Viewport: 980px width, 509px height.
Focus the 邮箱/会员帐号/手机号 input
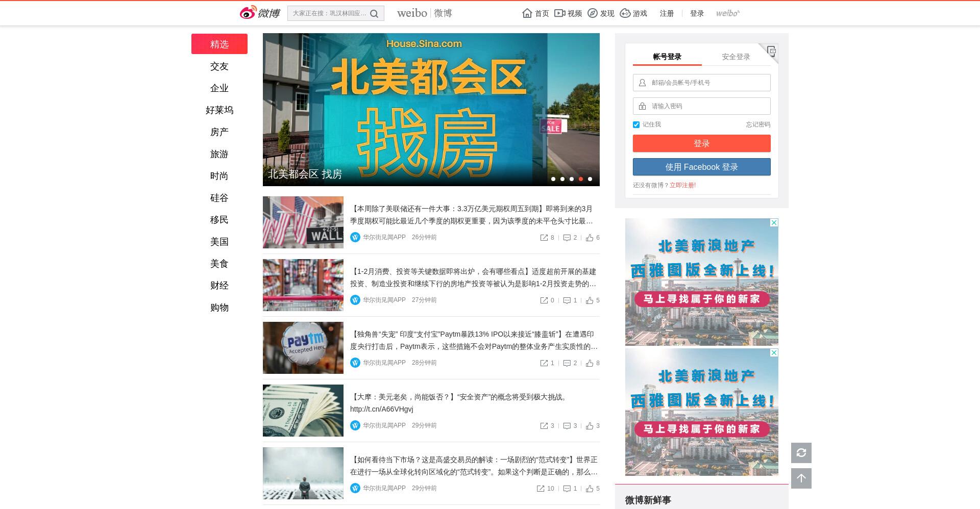tap(701, 83)
